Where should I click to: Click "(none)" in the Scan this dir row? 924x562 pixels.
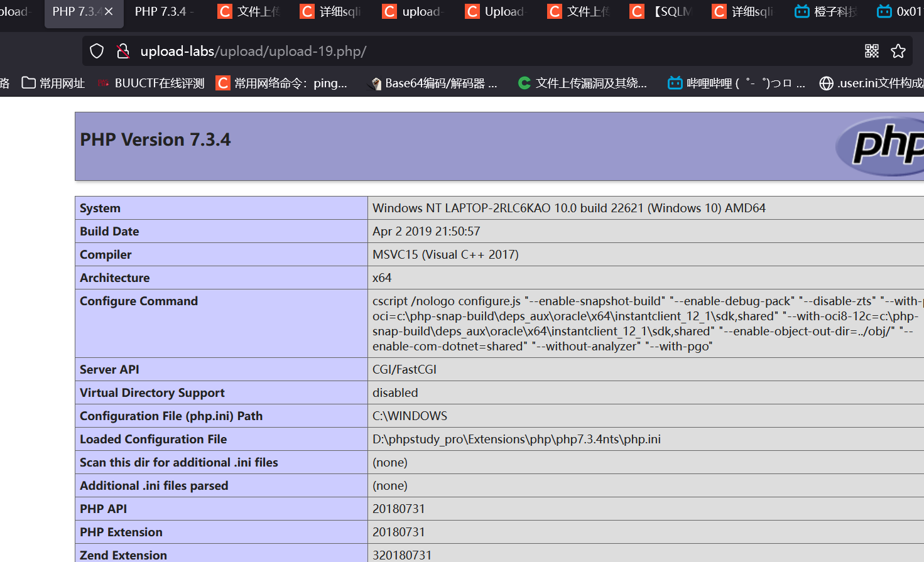click(390, 462)
